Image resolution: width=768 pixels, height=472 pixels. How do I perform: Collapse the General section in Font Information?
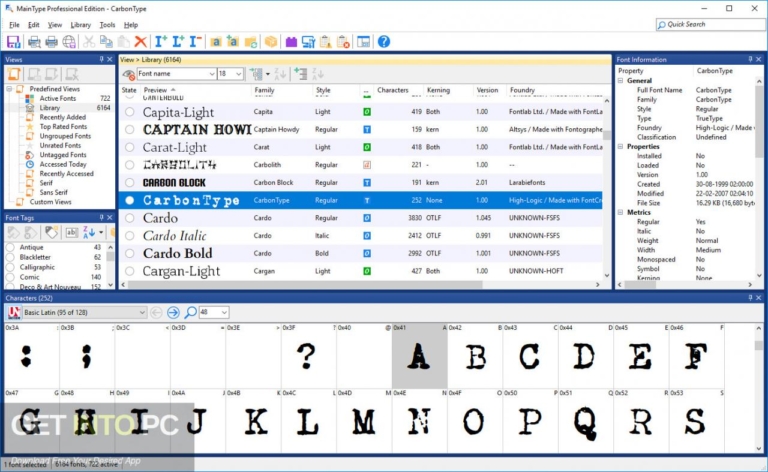[621, 80]
